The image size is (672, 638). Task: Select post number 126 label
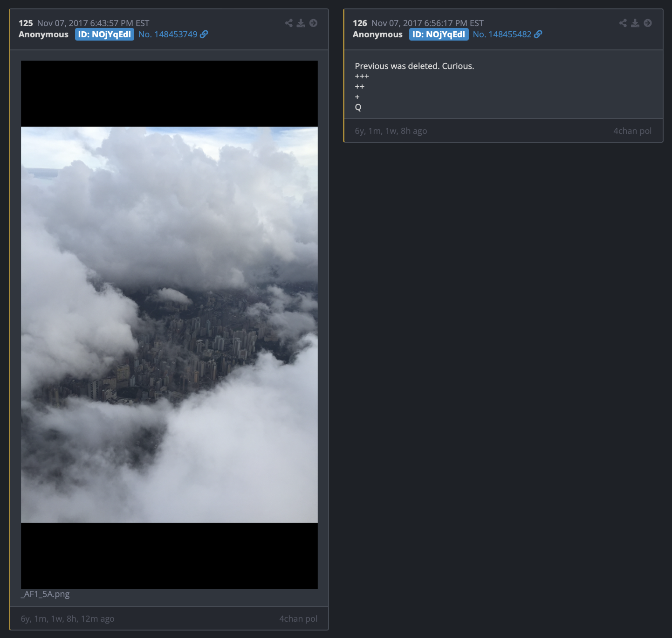tap(360, 23)
